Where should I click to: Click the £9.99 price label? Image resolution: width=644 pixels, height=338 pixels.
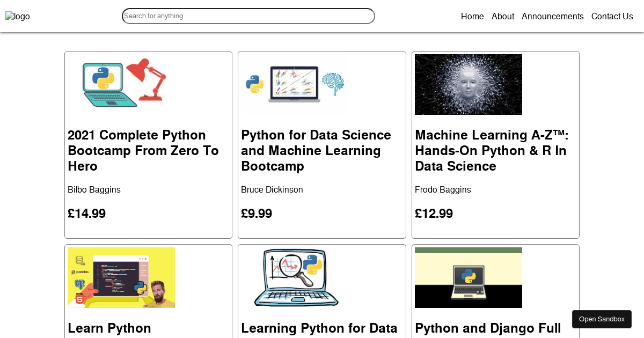click(257, 214)
